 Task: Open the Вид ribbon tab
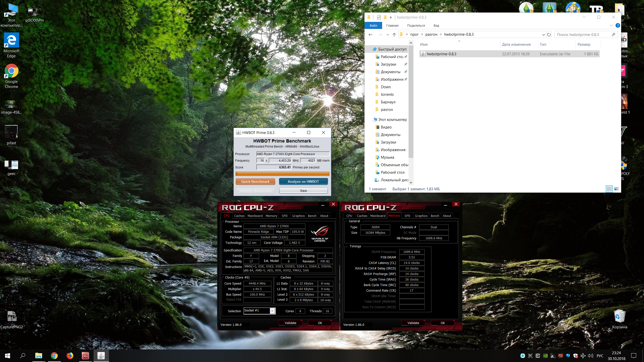436,25
